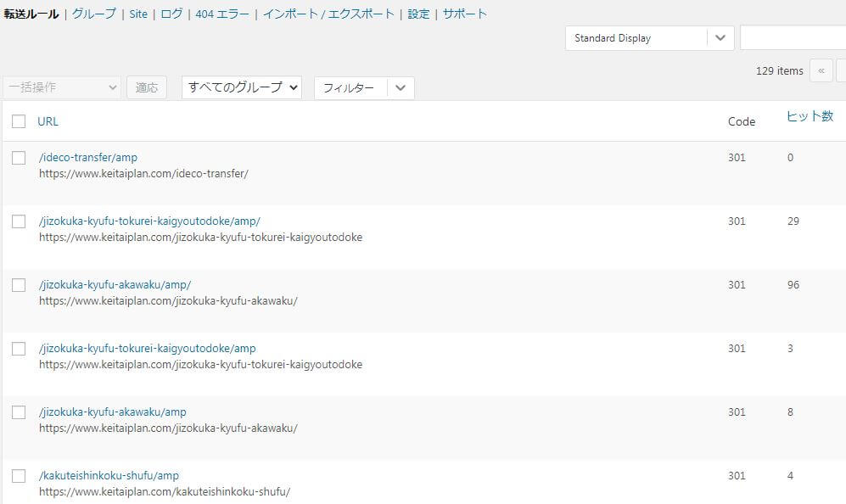Check the /ideco-transfer/amp row checkbox
Image resolution: width=846 pixels, height=504 pixels.
[x=19, y=158]
